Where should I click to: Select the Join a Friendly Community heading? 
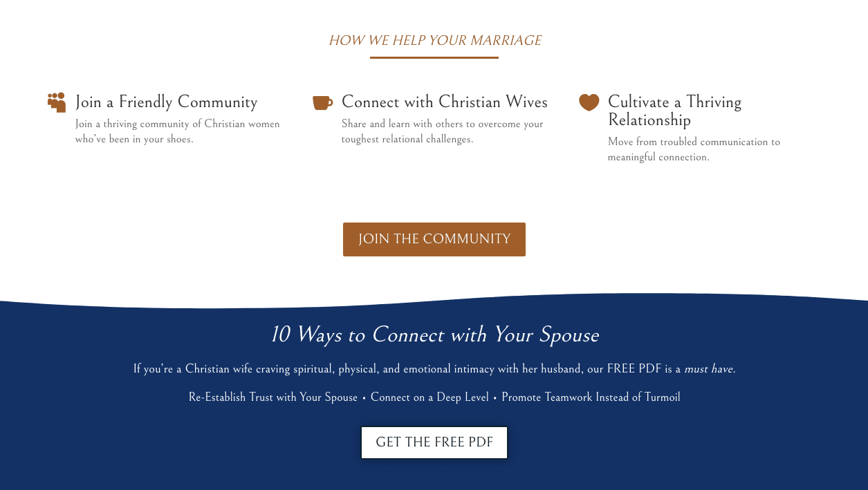click(x=166, y=102)
